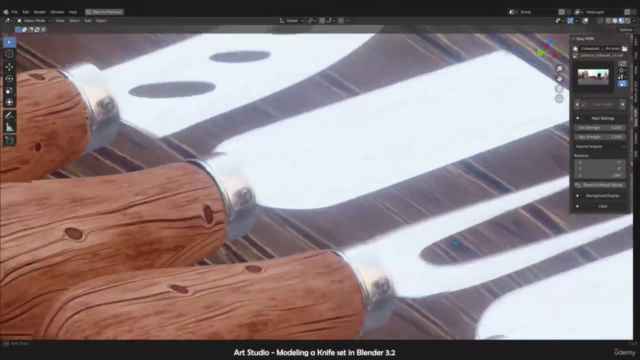The height and width of the screenshot is (360, 640).
Task: Click Reset to Default Values button
Action: pyautogui.click(x=600, y=185)
